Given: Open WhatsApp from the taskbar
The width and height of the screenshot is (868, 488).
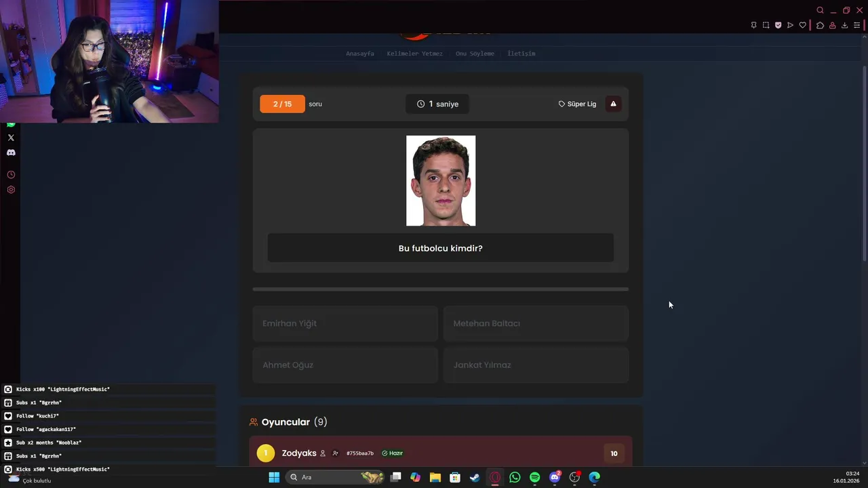Looking at the screenshot, I should coord(515,477).
